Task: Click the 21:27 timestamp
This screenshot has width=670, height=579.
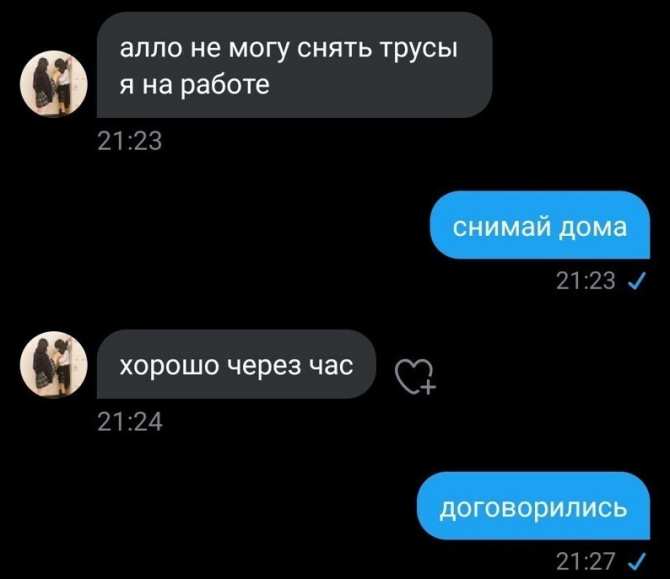Action: 585,561
